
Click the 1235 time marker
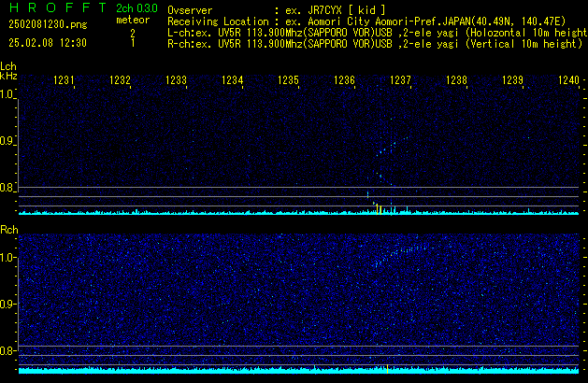[x=288, y=80]
